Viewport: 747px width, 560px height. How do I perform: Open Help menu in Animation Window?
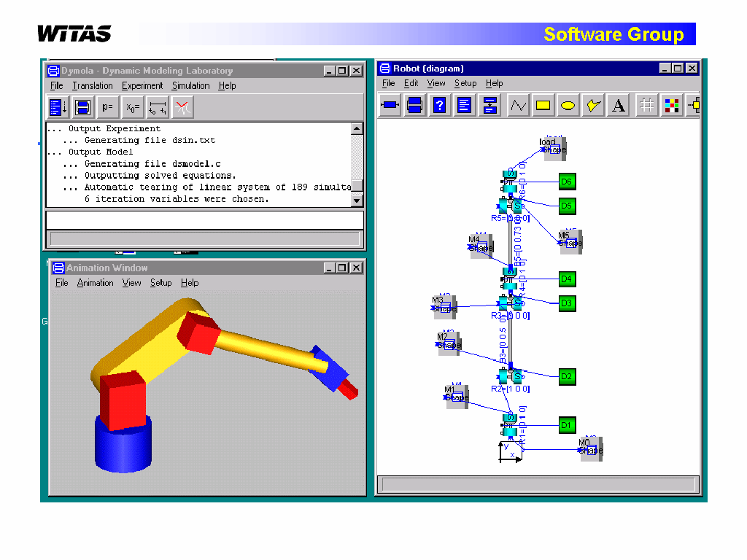pos(190,283)
